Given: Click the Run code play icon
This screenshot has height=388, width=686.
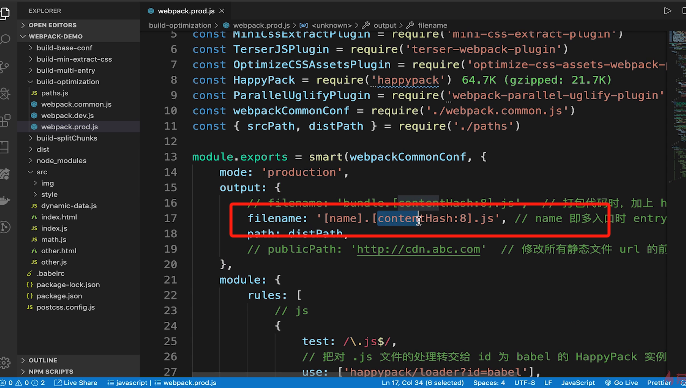Looking at the screenshot, I should (x=667, y=10).
